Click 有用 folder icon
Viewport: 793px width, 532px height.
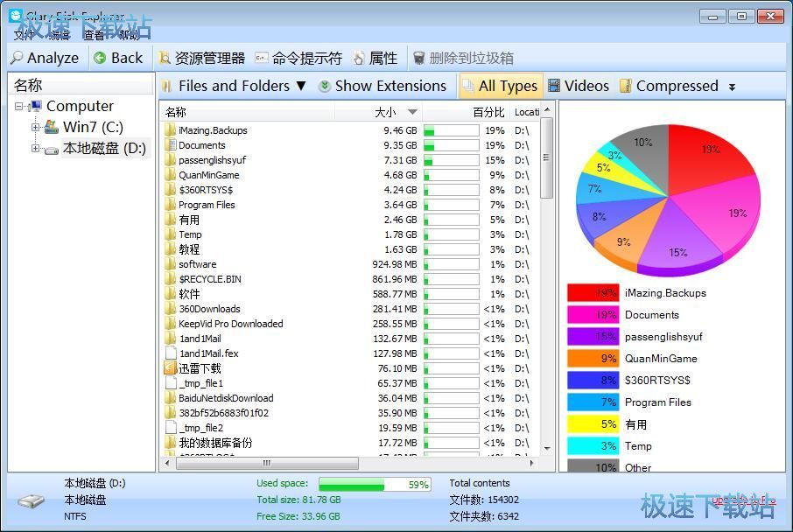[x=171, y=220]
